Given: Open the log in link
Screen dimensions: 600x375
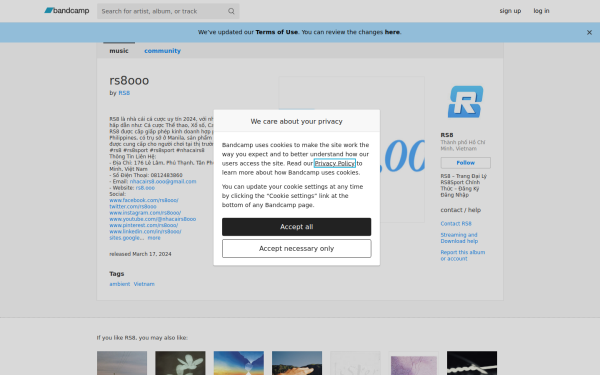Looking at the screenshot, I should pos(541,11).
